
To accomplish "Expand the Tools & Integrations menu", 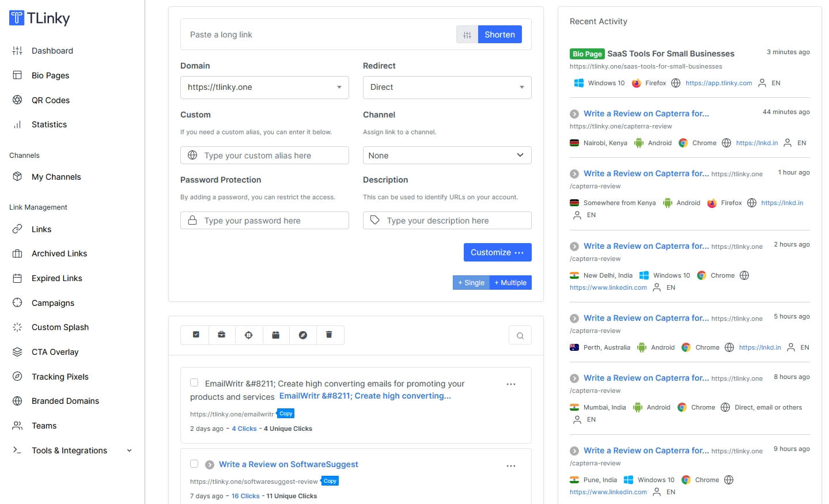I will [70, 450].
